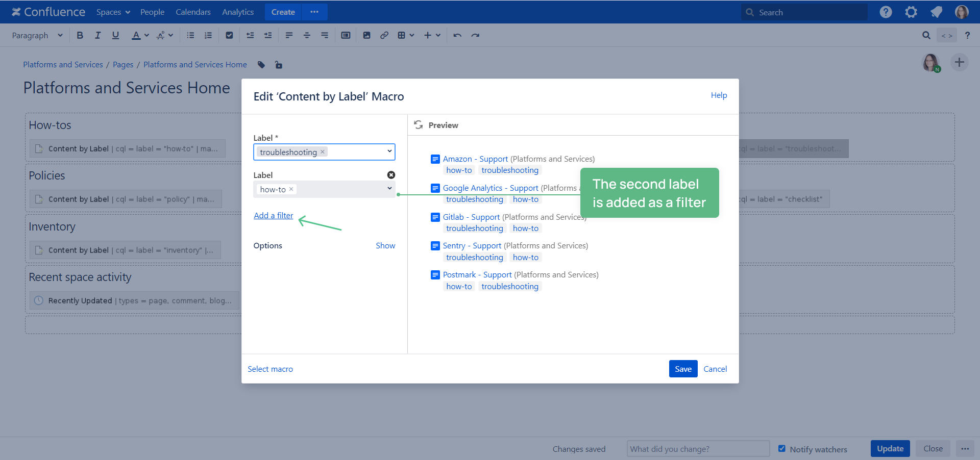Open find and replace search icon

pyautogui.click(x=926, y=35)
